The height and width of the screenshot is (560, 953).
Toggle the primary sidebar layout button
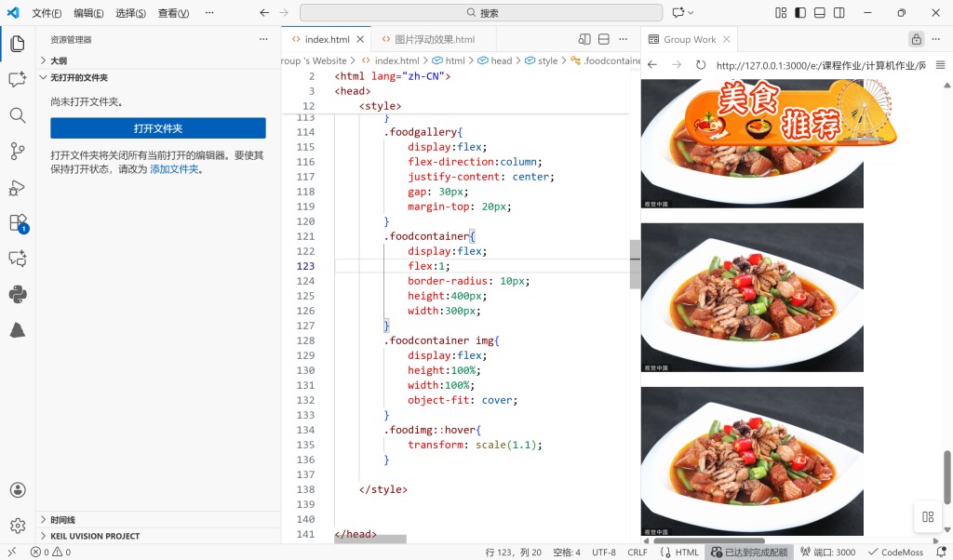pos(800,13)
